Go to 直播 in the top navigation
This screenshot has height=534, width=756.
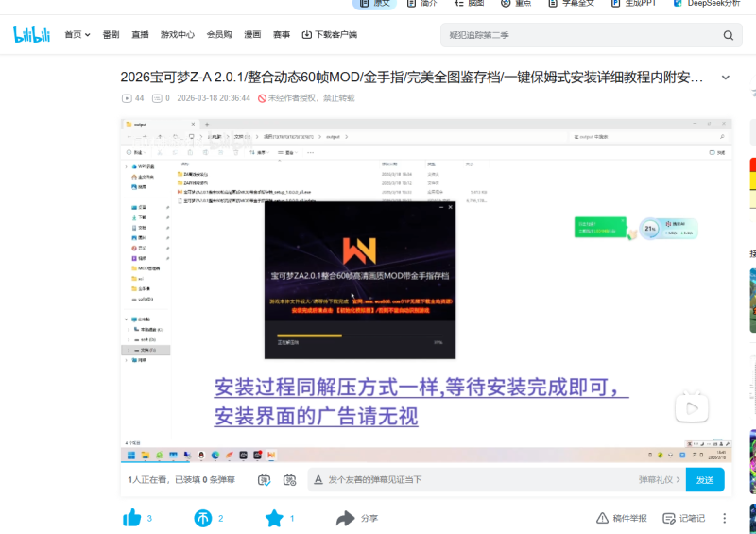(140, 35)
